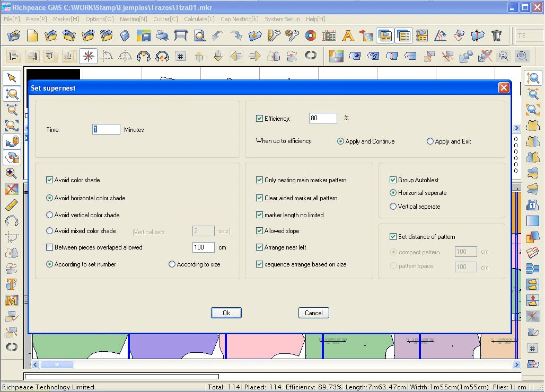This screenshot has width=545, height=392.
Task: Choose the Vertical seperate radio button
Action: (x=393, y=207)
